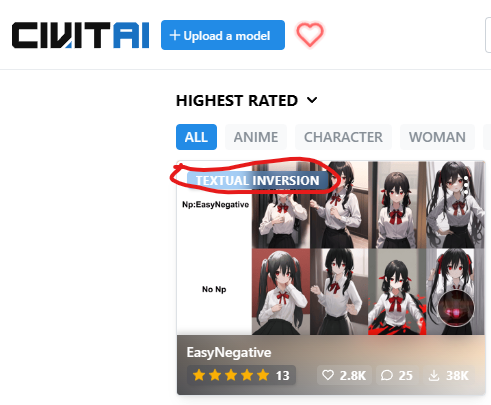The width and height of the screenshot is (491, 405).
Task: Click the Civitai logo
Action: [x=80, y=35]
